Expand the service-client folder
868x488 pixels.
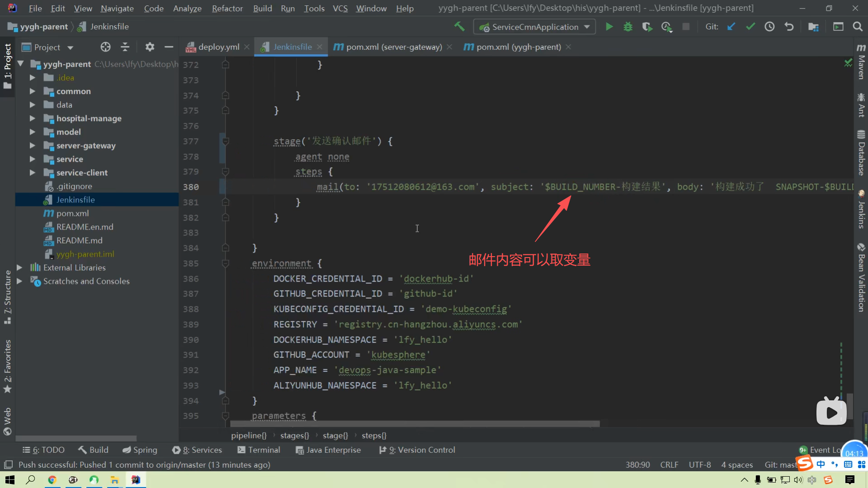point(32,173)
